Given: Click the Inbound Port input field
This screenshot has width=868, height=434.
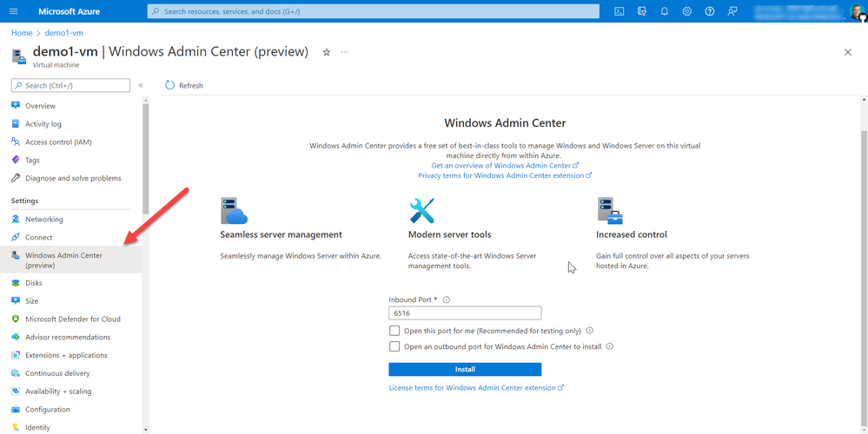Looking at the screenshot, I should [x=465, y=313].
